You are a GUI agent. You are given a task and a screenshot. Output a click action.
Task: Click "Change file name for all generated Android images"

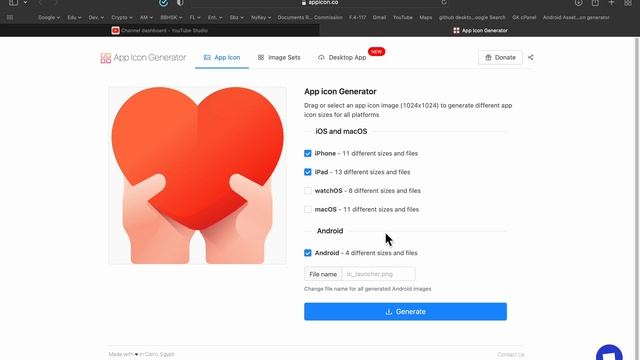[x=367, y=289]
